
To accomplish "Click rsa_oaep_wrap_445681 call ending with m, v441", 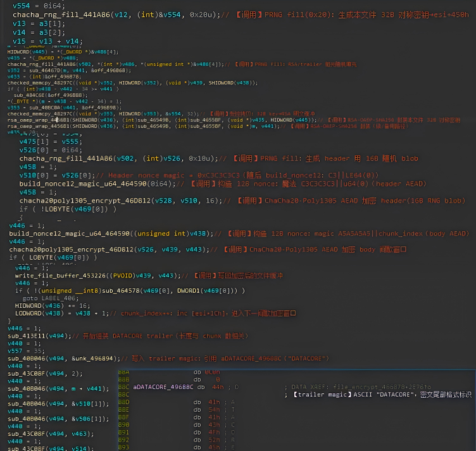I will click(144, 126).
